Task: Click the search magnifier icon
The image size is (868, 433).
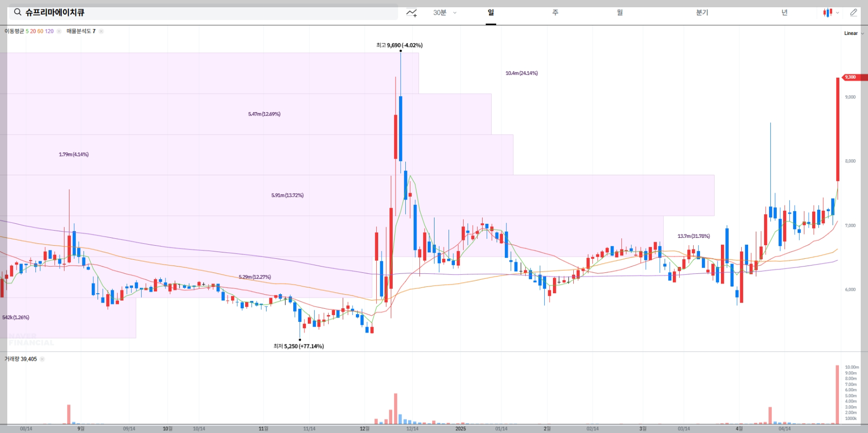Action: 17,12
